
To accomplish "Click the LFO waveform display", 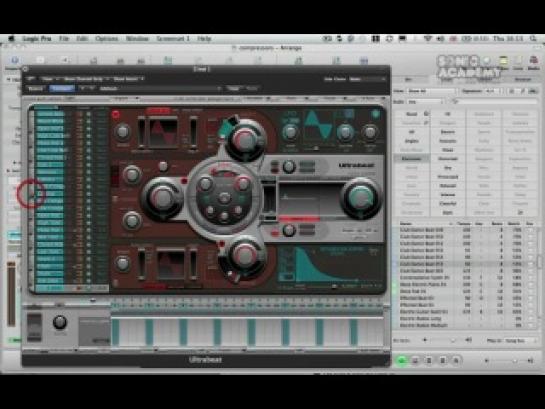I will (319, 127).
